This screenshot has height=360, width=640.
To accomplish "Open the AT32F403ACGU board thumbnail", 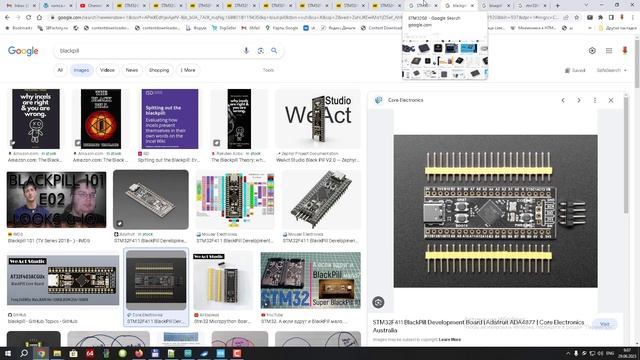I will tap(63, 280).
